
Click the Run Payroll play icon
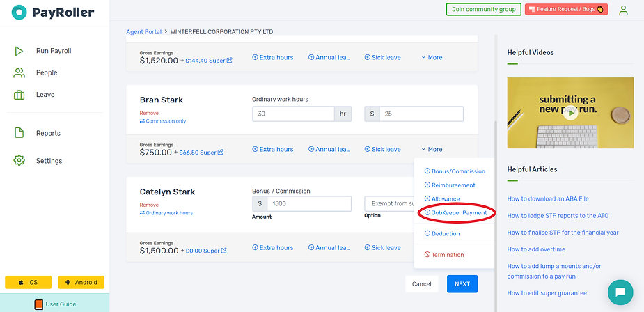click(19, 51)
